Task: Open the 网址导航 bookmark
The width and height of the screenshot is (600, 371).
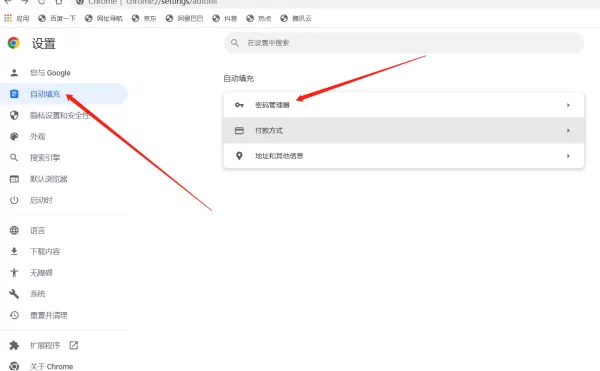Action: 104,18
